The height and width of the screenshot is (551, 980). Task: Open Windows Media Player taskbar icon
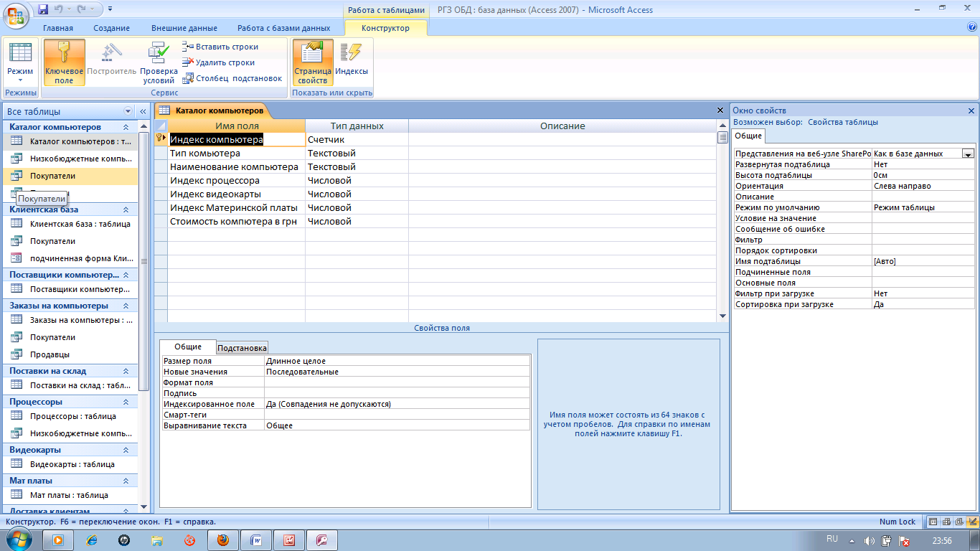pos(58,540)
